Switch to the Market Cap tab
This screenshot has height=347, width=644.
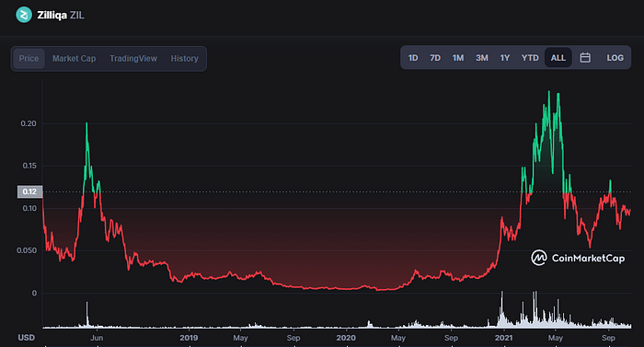(74, 58)
